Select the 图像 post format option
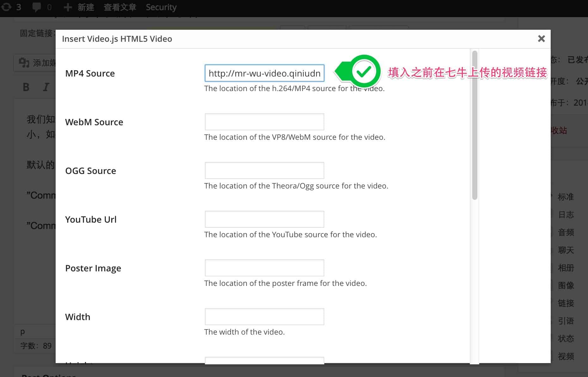Viewport: 588px width, 377px height. pos(566,285)
